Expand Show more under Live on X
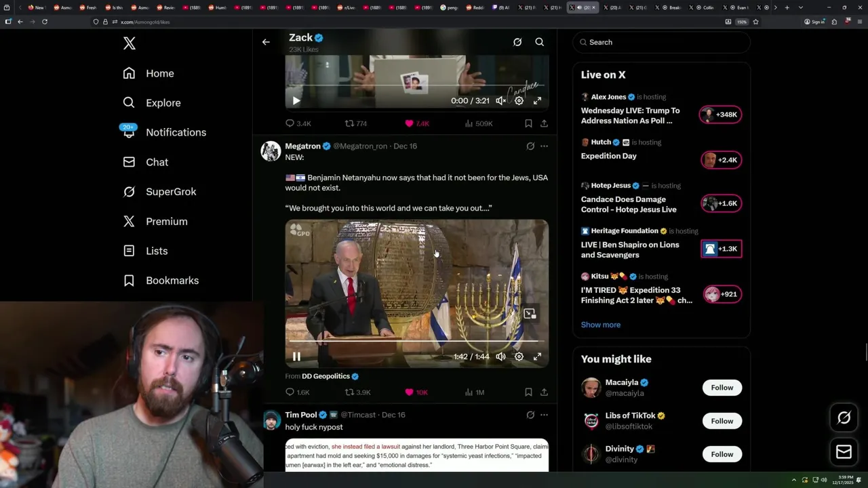Viewport: 868px width, 488px height. tap(600, 325)
